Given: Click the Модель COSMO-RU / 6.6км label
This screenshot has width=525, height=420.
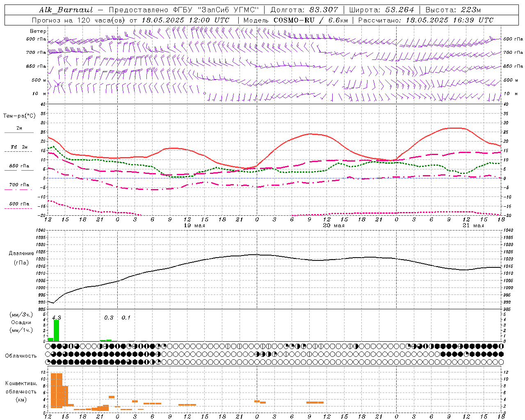Looking at the screenshot, I should pos(296,20).
